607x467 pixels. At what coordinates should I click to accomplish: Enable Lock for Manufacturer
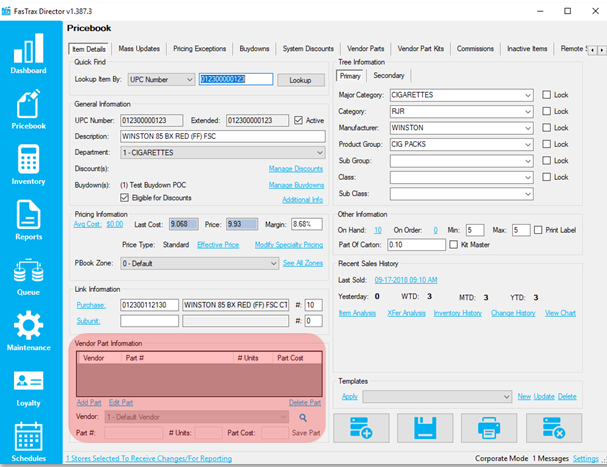click(546, 127)
